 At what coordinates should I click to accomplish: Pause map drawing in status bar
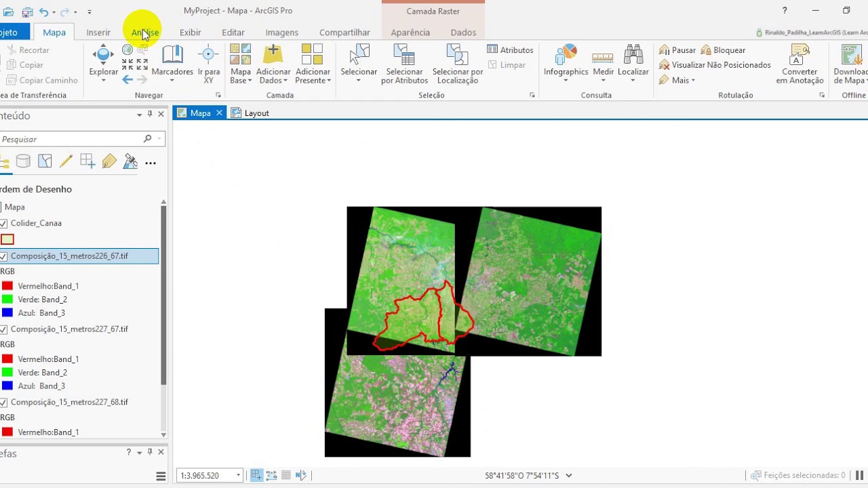860,475
